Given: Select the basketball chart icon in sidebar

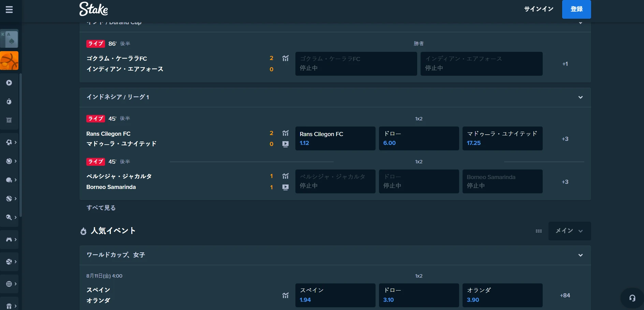Looking at the screenshot, I should pos(9,262).
